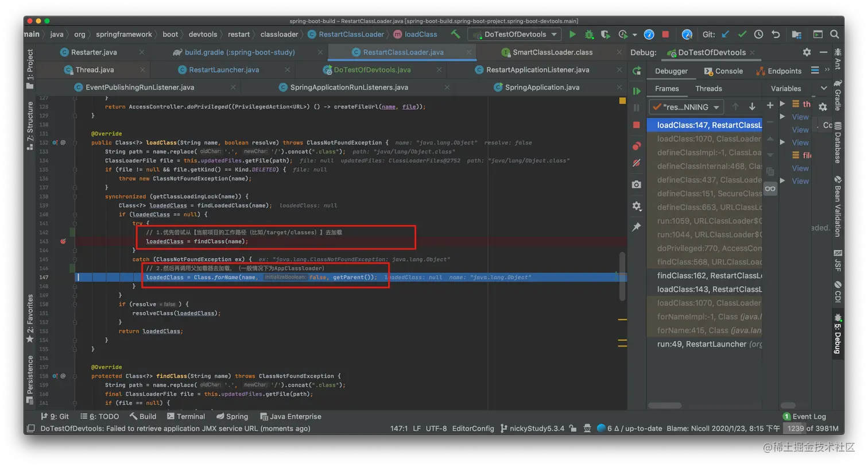Open Debug tool window options with the gear icon

pyautogui.click(x=807, y=52)
